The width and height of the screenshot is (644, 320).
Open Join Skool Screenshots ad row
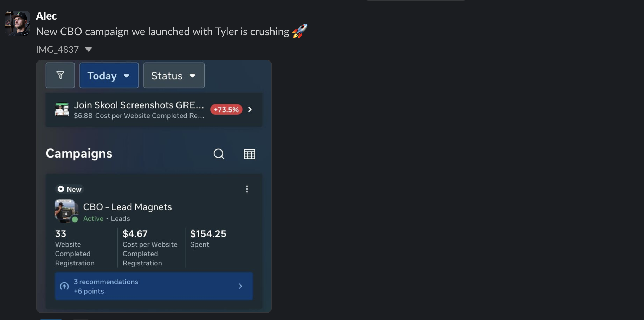coord(154,110)
